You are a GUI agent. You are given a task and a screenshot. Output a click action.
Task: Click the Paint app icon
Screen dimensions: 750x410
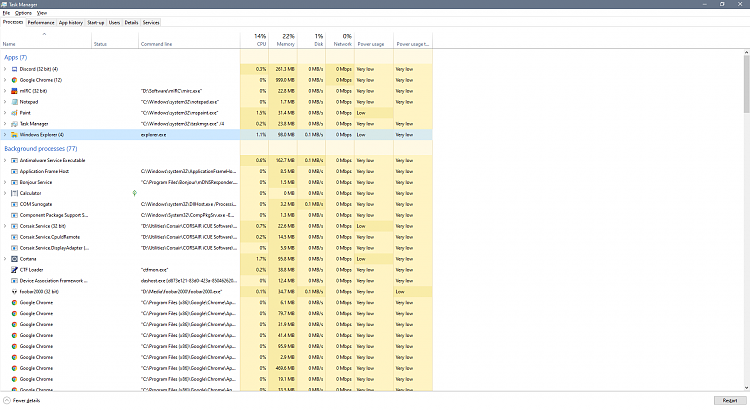[14, 113]
